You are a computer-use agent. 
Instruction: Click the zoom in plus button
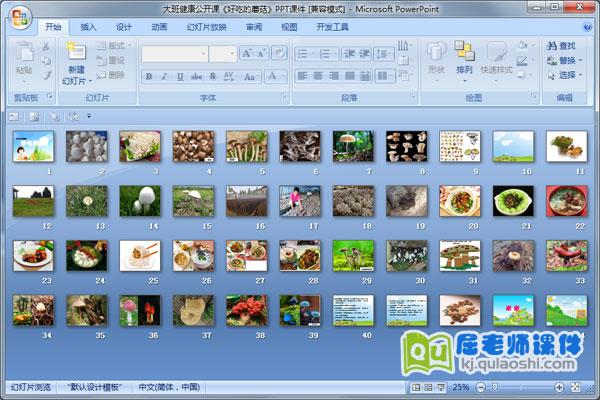pyautogui.click(x=560, y=387)
